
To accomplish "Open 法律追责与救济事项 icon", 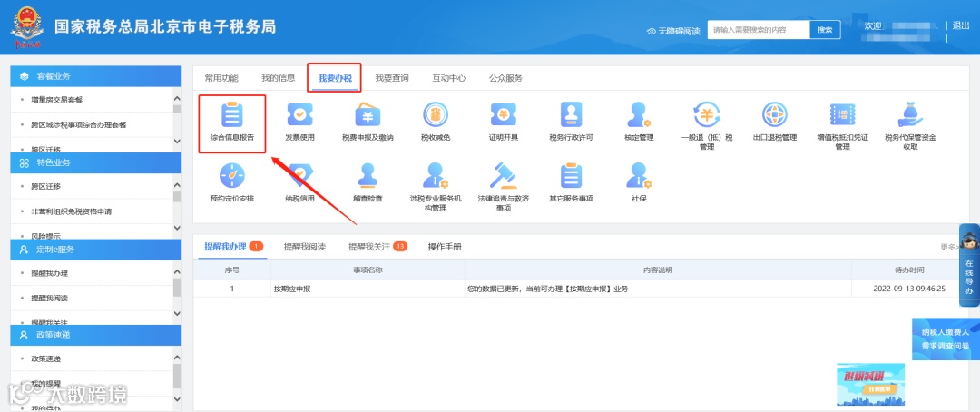I will pos(503,176).
